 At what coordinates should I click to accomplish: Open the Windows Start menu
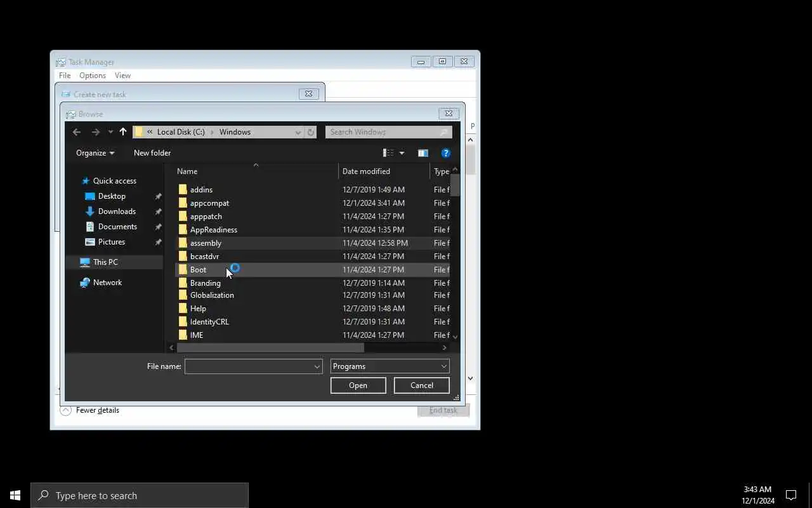(x=15, y=495)
